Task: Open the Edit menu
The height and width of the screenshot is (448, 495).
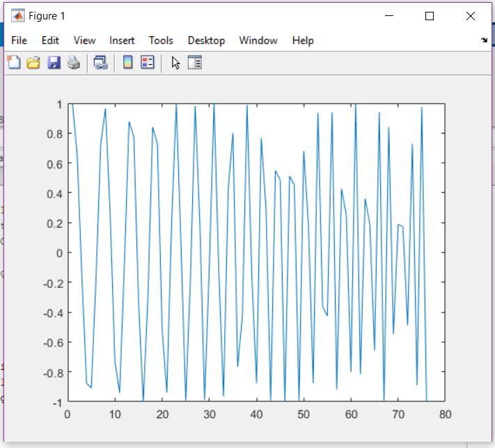Action: pyautogui.click(x=50, y=40)
